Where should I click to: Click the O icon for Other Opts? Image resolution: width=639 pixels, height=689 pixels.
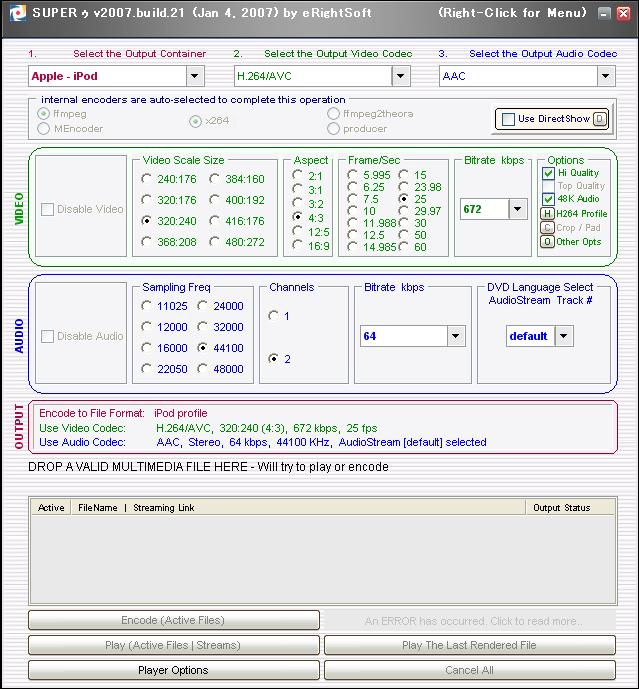coord(547,242)
